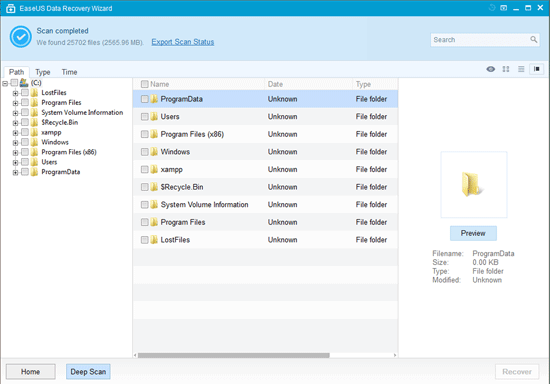Sort by Type column header
The image size is (550, 385).
pyautogui.click(x=363, y=84)
